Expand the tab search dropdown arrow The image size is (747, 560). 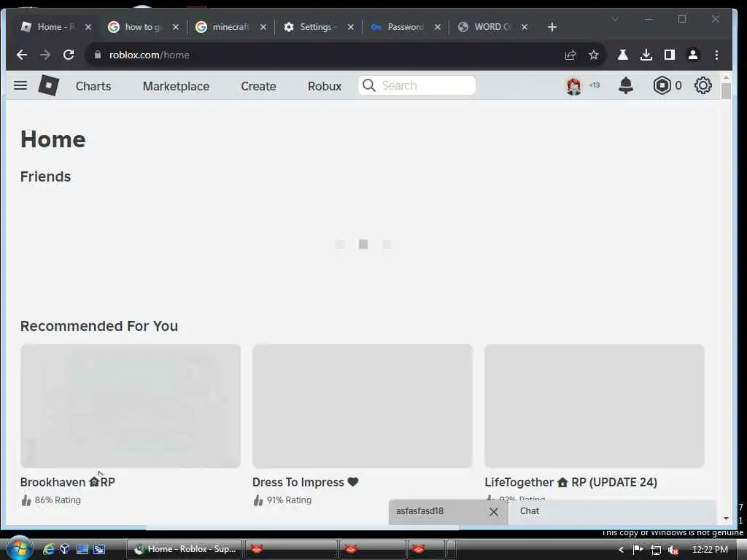tap(615, 19)
